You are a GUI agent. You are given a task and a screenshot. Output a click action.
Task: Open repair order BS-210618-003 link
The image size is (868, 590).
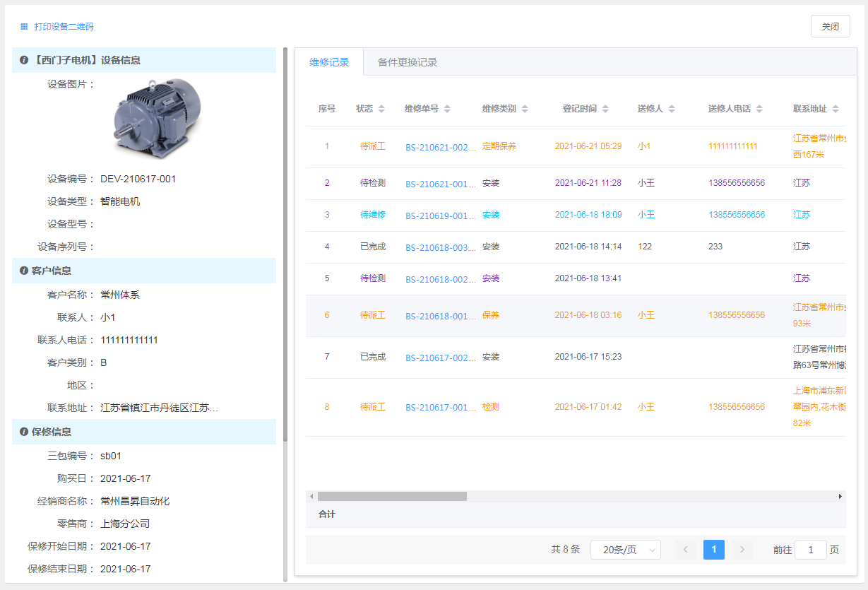(440, 247)
